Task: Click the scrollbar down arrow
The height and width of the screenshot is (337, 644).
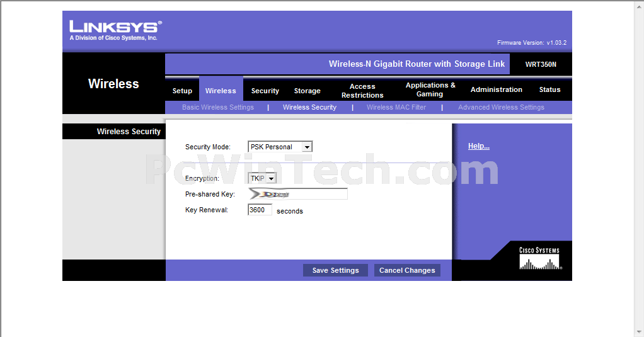Action: (639, 332)
